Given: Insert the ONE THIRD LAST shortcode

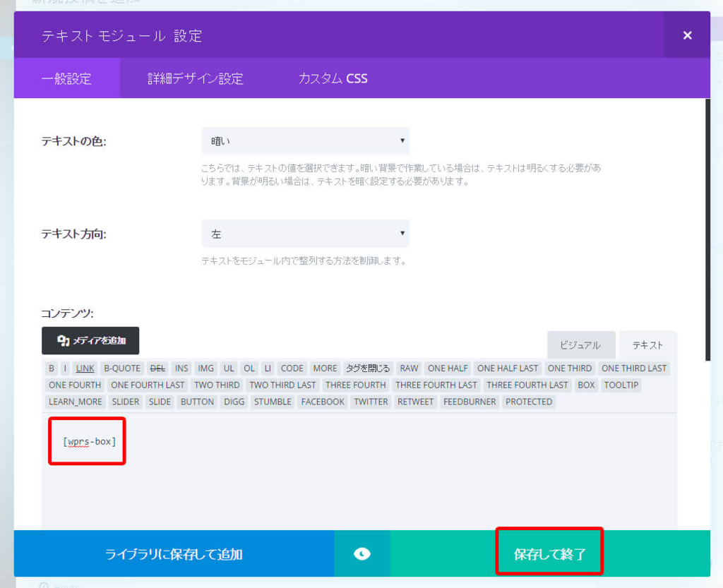Looking at the screenshot, I should pos(634,368).
